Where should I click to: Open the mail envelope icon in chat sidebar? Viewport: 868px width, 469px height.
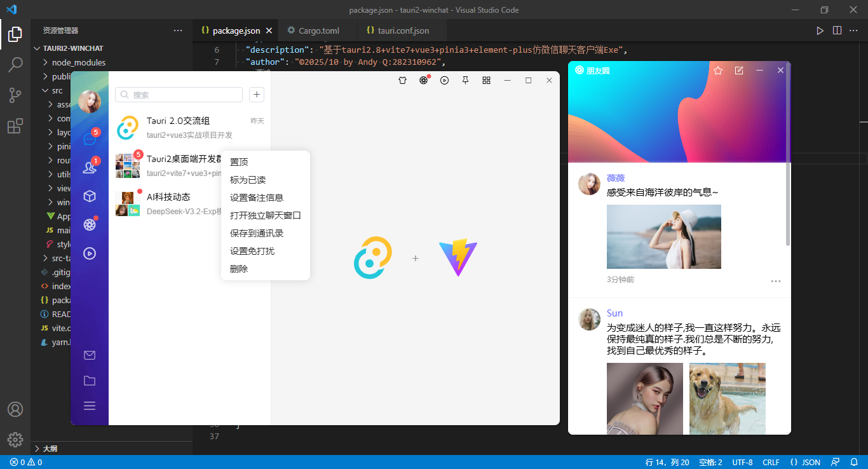click(90, 355)
